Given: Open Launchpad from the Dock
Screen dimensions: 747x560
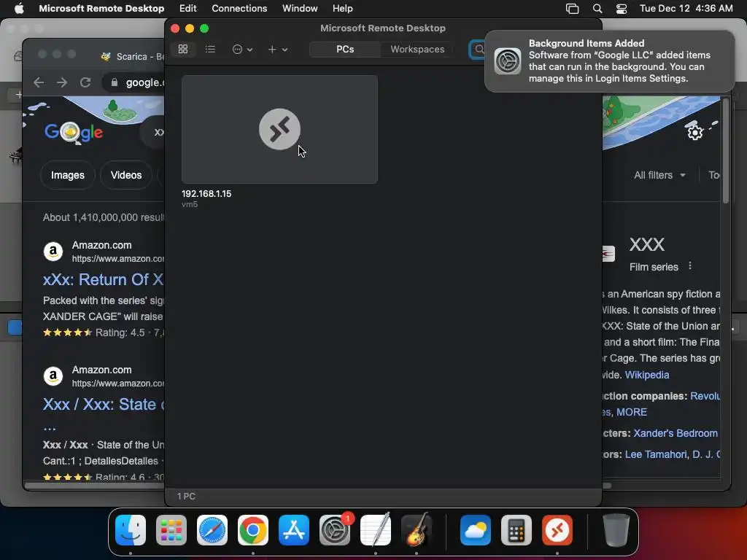Looking at the screenshot, I should pos(171,530).
